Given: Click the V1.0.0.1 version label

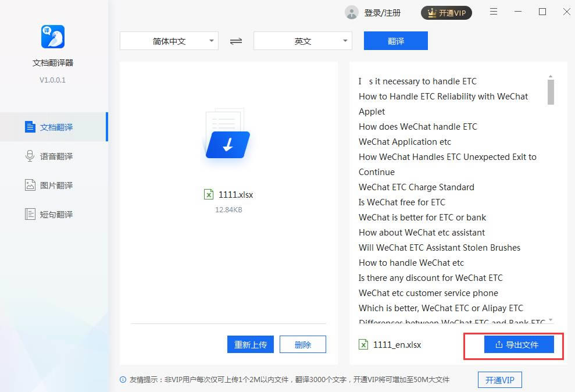Looking at the screenshot, I should pyautogui.click(x=52, y=80).
